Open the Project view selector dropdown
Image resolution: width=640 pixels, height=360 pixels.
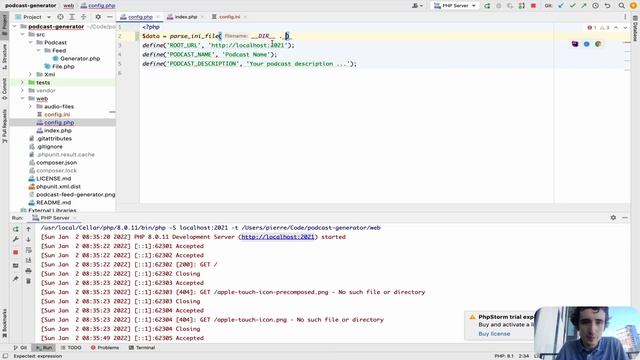(x=33, y=17)
